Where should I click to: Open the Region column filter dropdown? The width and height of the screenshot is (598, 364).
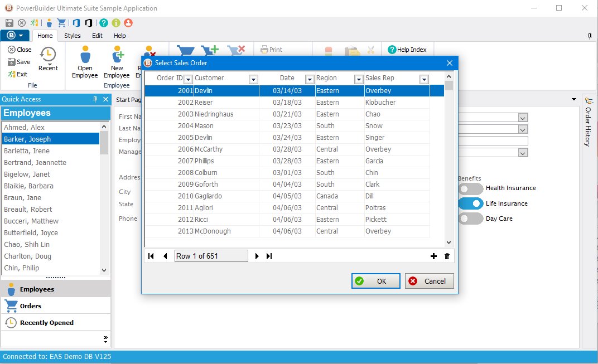point(359,79)
